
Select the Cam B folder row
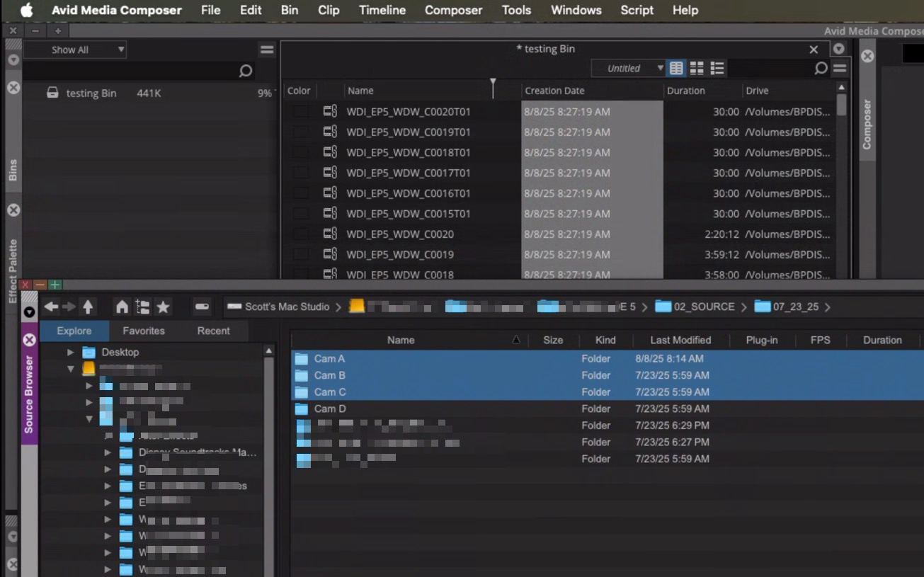(607, 375)
